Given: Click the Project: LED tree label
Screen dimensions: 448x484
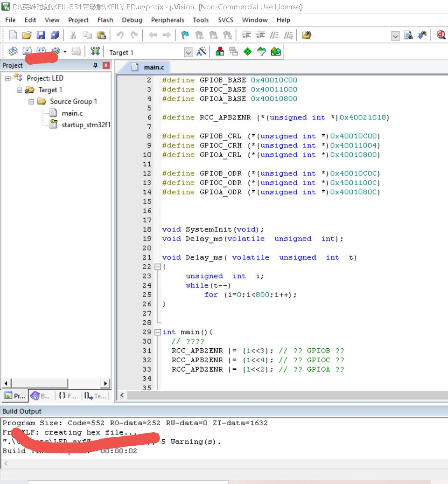Looking at the screenshot, I should (x=45, y=78).
